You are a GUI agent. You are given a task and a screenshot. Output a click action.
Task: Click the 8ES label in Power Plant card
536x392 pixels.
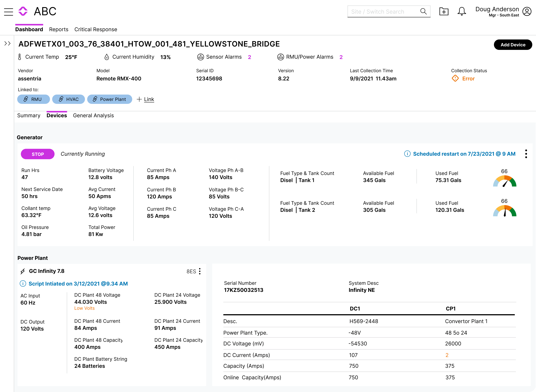pyautogui.click(x=191, y=271)
